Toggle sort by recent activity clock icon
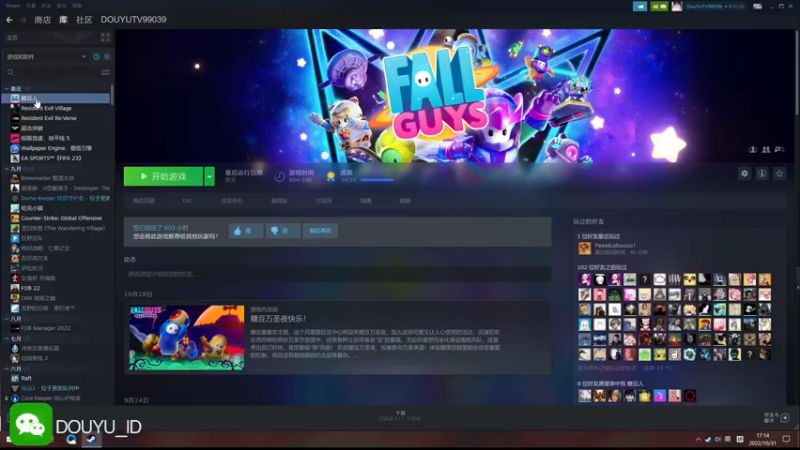The width and height of the screenshot is (800, 450). (x=96, y=57)
